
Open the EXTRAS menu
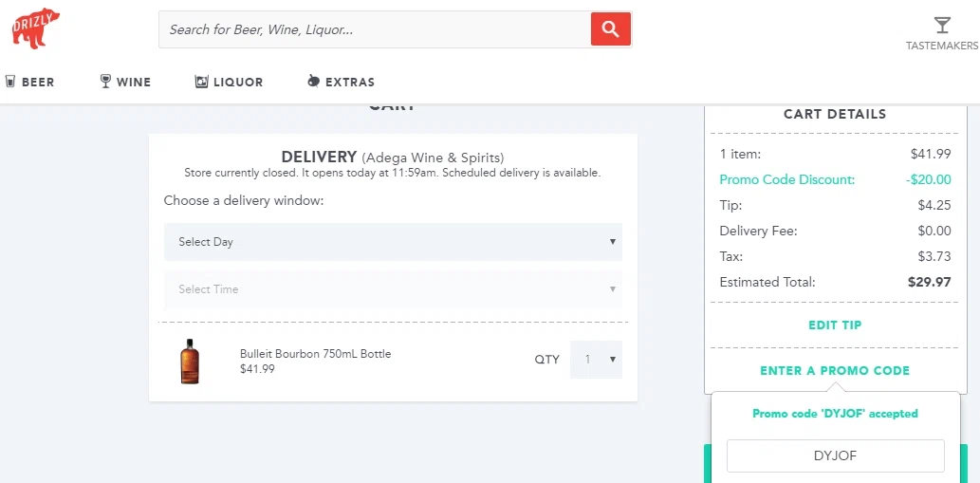pos(350,82)
